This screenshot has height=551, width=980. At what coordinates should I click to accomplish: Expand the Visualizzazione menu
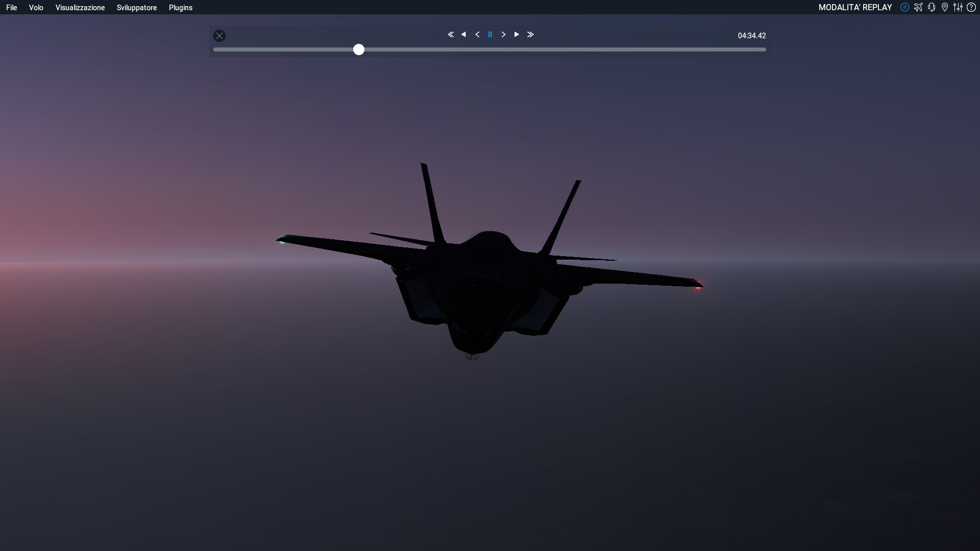coord(80,8)
